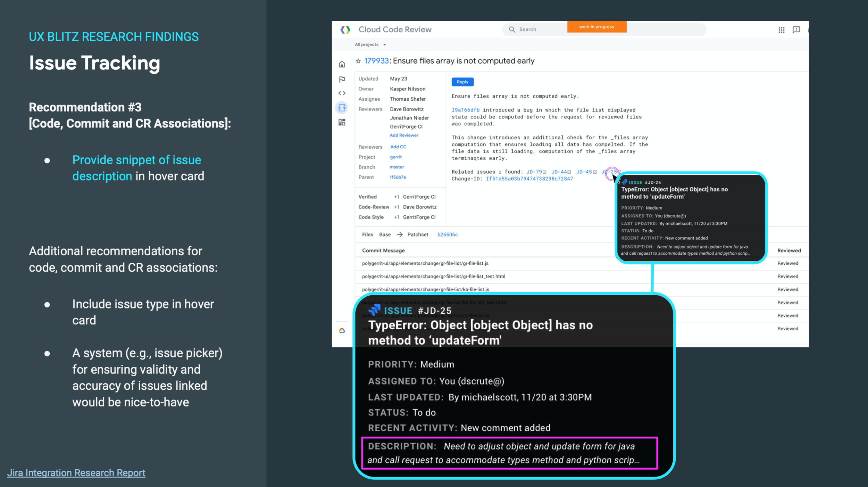Open the dashboard grid sidebar icon
Screen dimensions: 868x487
pyautogui.click(x=342, y=122)
